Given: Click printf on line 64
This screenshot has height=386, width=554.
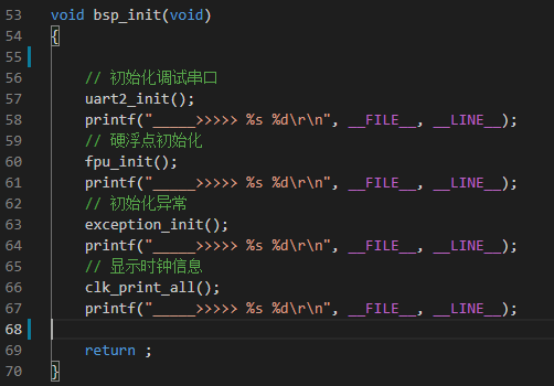Looking at the screenshot, I should (x=110, y=246).
